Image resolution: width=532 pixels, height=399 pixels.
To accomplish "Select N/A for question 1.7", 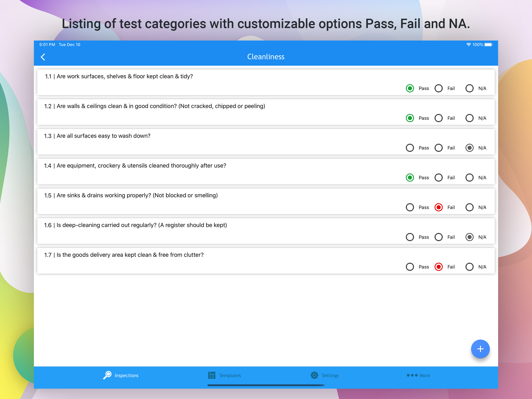I will [x=469, y=267].
